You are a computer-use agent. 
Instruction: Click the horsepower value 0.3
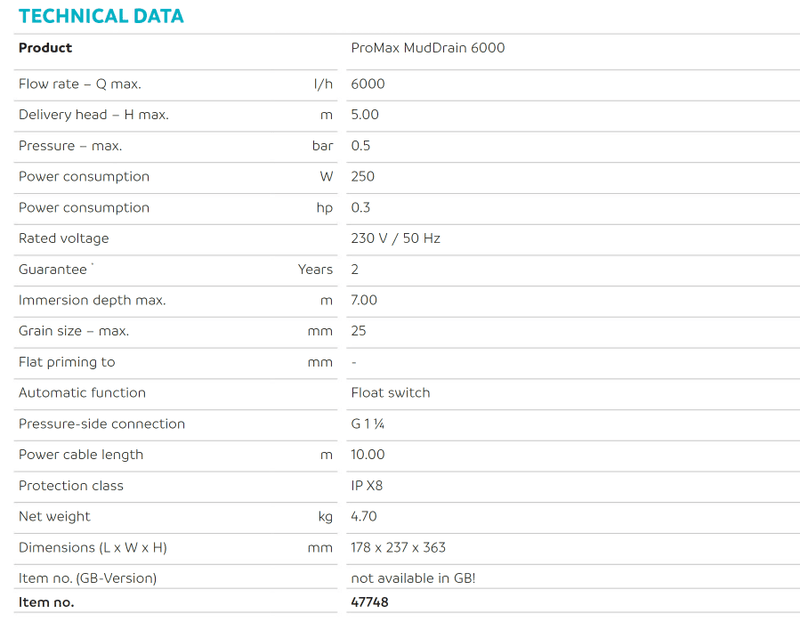tap(360, 208)
